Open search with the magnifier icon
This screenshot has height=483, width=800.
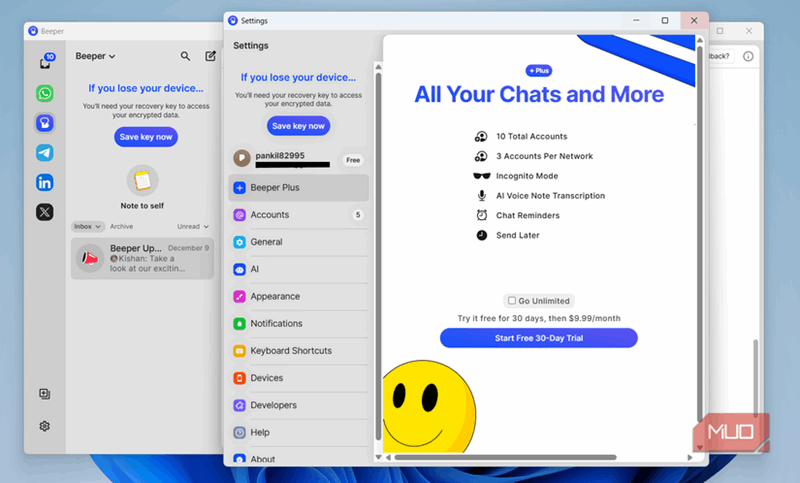tap(185, 57)
